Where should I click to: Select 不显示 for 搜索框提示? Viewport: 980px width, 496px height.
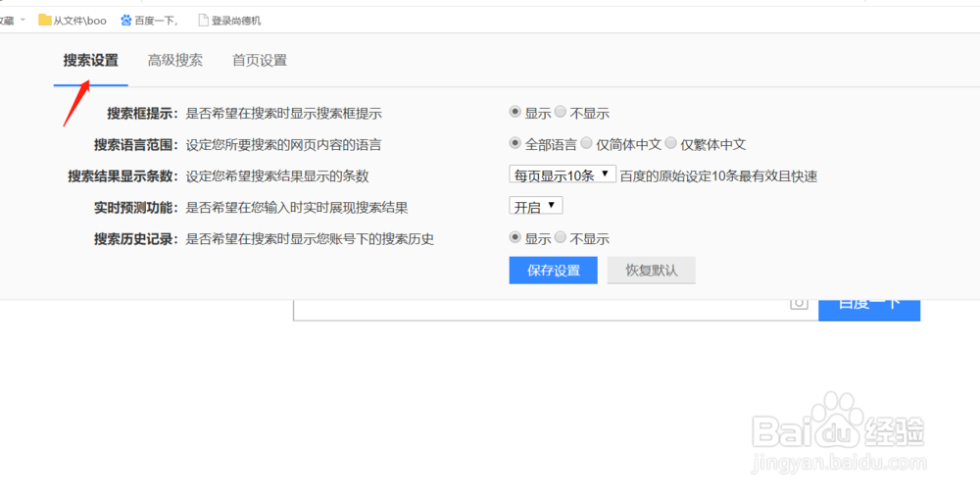[x=561, y=112]
